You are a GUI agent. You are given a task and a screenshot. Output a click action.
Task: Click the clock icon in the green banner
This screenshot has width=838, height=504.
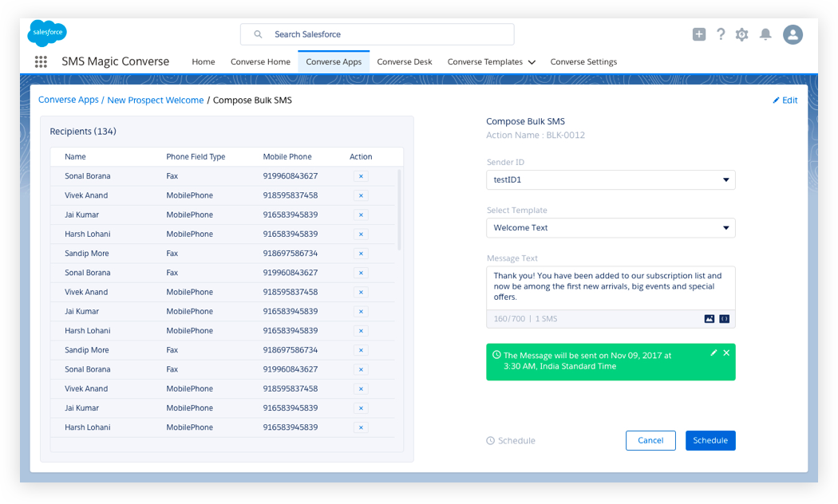click(x=496, y=355)
